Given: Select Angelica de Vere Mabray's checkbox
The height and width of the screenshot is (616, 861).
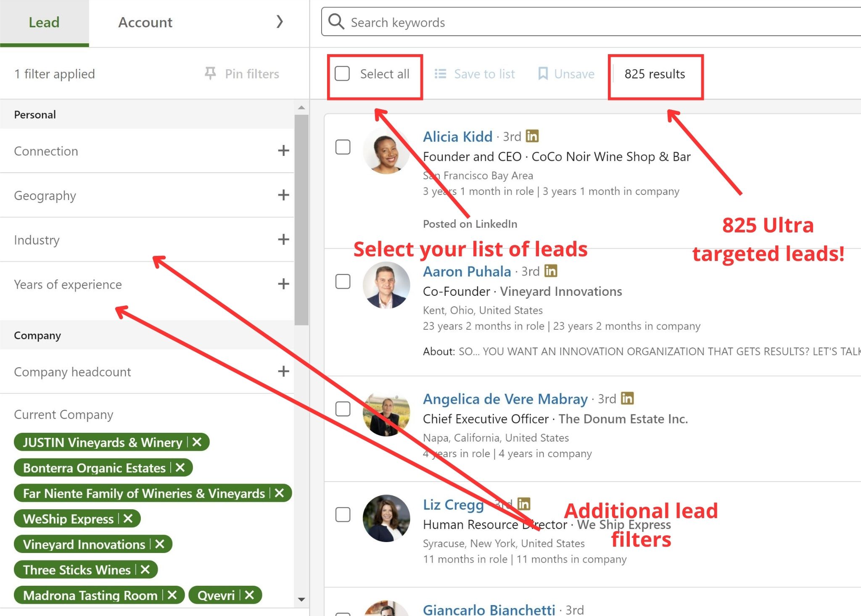Looking at the screenshot, I should (343, 408).
